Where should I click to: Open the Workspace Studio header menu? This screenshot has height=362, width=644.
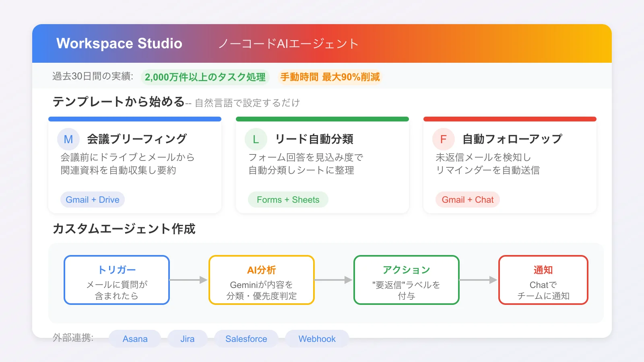point(120,43)
